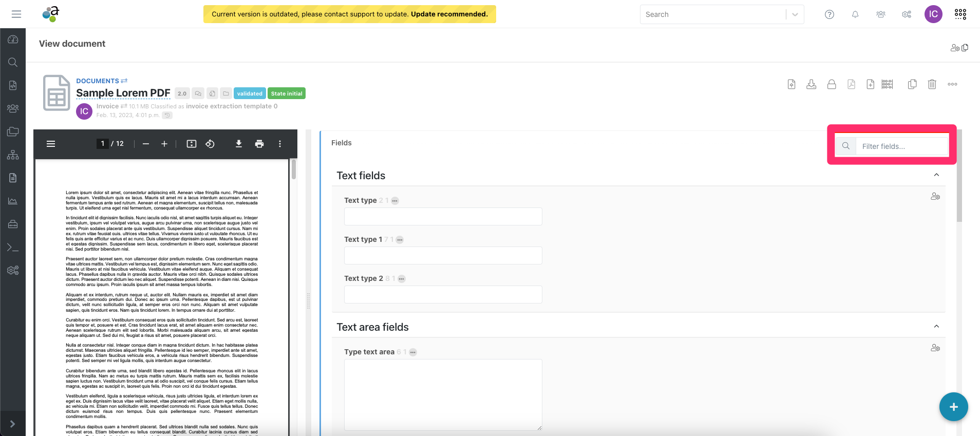Rotate the PDF page counterclockwise
The height and width of the screenshot is (436, 980).
210,144
